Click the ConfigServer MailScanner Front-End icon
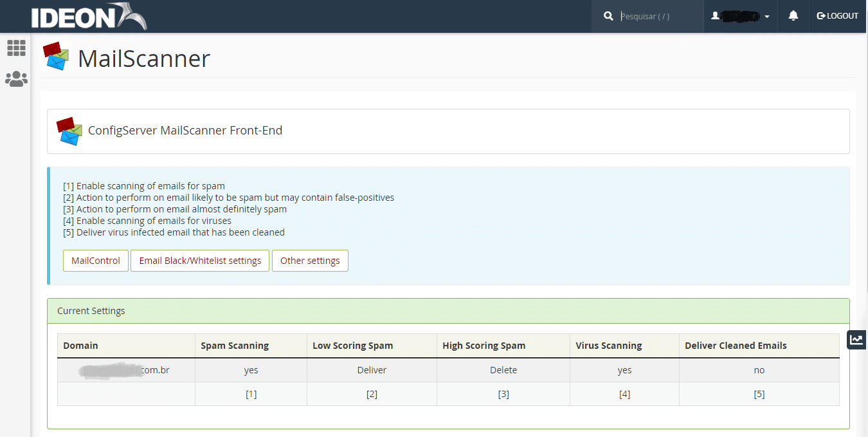 [x=69, y=131]
